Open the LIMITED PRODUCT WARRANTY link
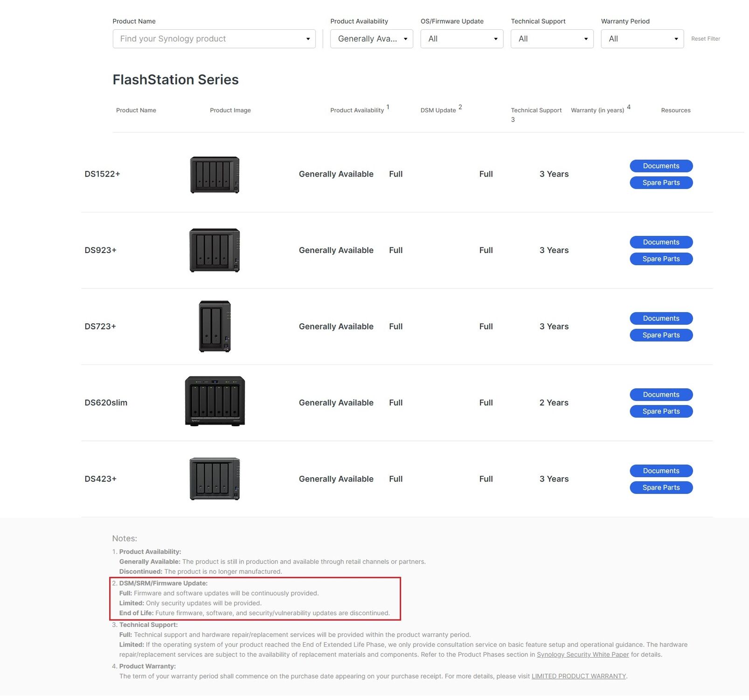The height and width of the screenshot is (700, 749). [579, 676]
